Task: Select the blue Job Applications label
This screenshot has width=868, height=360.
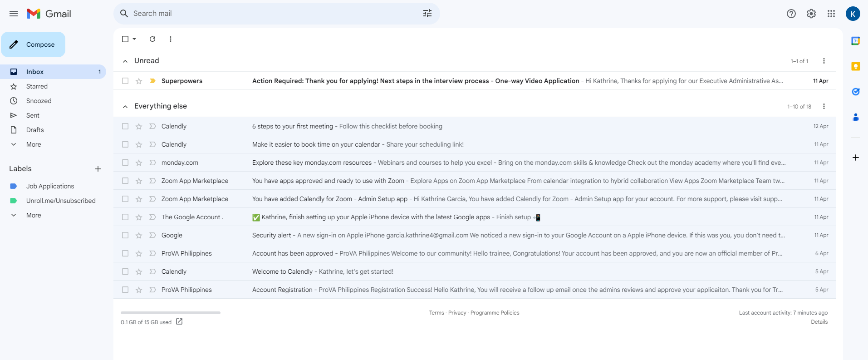Action: click(x=50, y=186)
